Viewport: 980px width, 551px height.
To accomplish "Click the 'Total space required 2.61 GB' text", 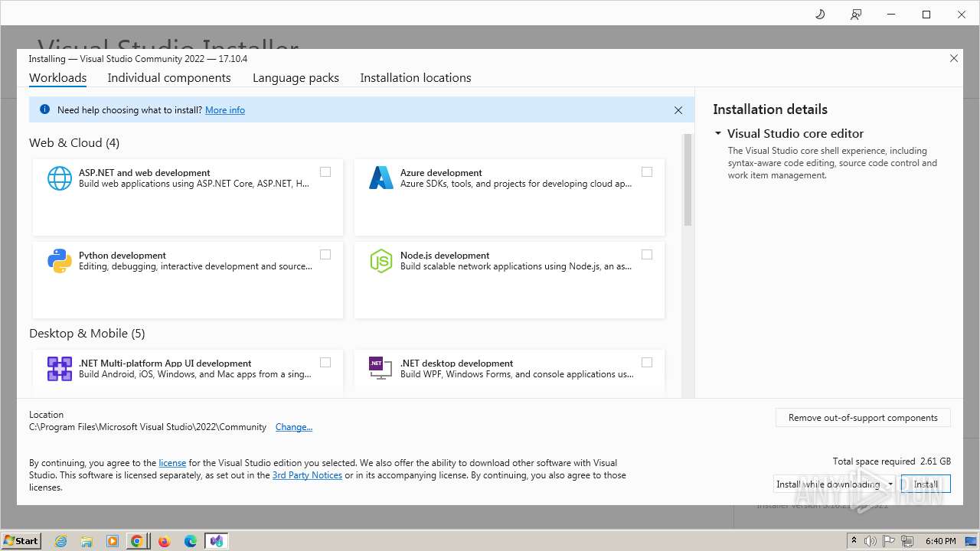I will coord(892,461).
